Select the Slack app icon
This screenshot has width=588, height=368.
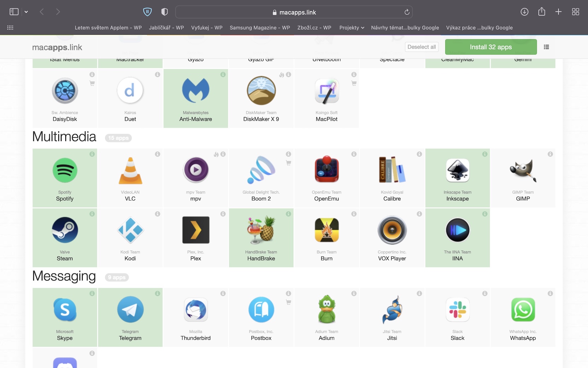click(x=458, y=310)
